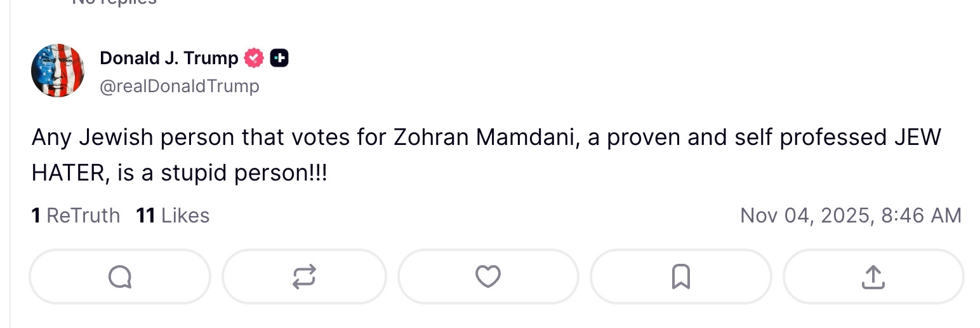Click the reply speech bubble icon
This screenshot has width=980, height=328.
click(x=119, y=277)
